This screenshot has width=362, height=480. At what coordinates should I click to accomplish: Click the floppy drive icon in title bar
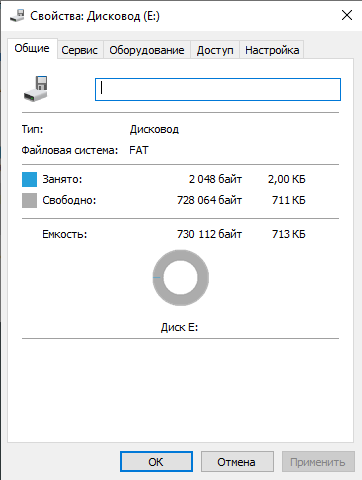pyautogui.click(x=17, y=16)
